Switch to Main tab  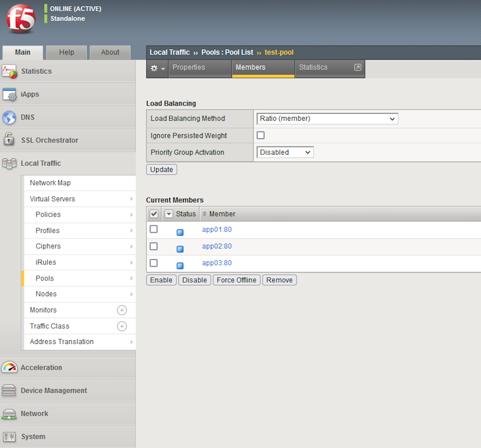23,53
